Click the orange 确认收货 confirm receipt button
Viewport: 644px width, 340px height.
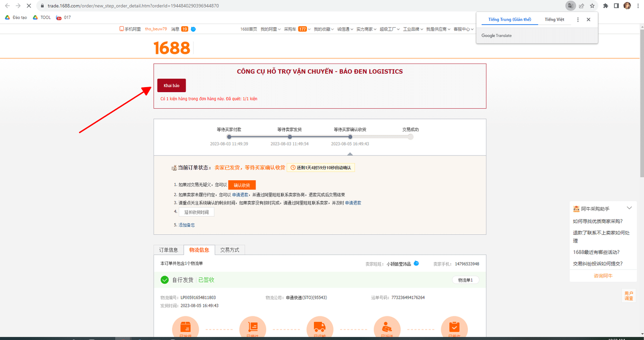[x=242, y=185]
